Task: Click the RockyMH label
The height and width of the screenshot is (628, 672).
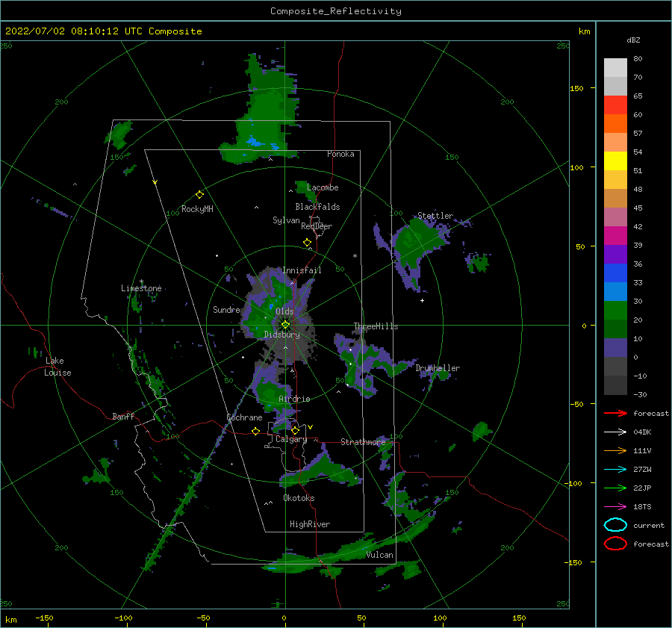Action: pyautogui.click(x=196, y=209)
